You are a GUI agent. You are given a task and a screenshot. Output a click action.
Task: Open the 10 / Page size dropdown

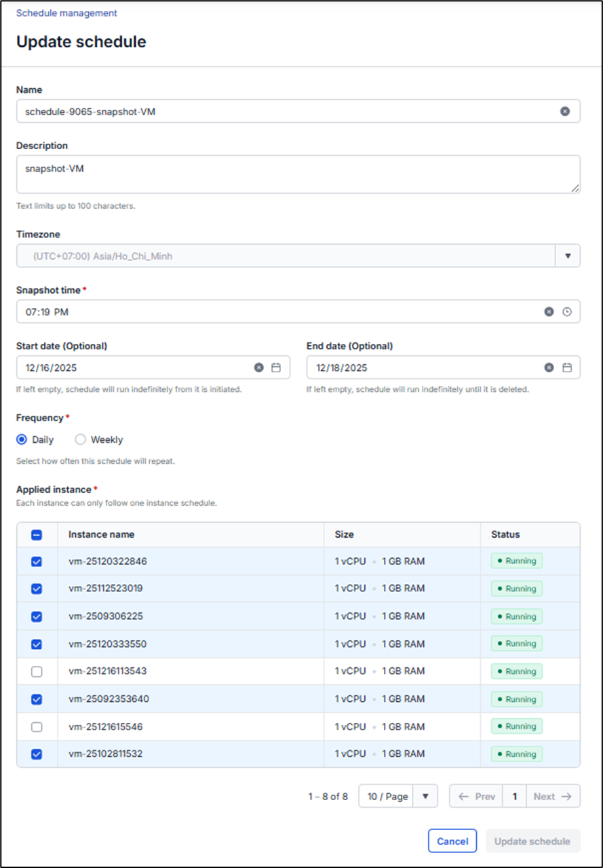click(397, 796)
